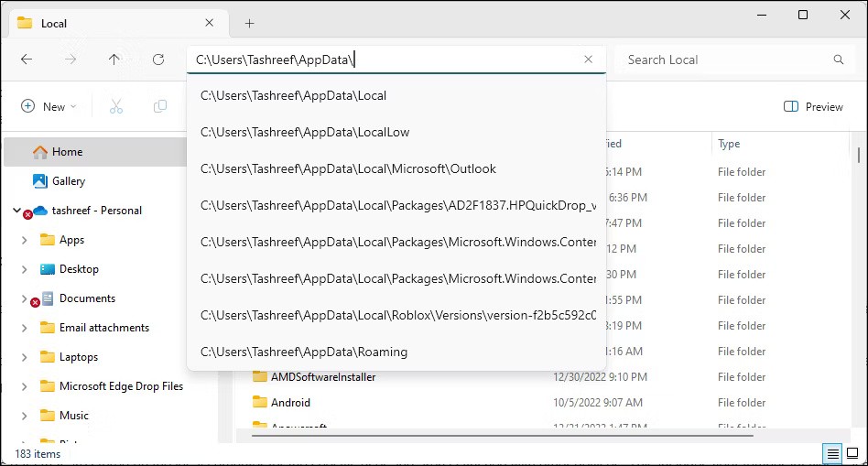Viewport: 868px width, 466px height.
Task: Click the Refresh icon
Action: (x=158, y=60)
